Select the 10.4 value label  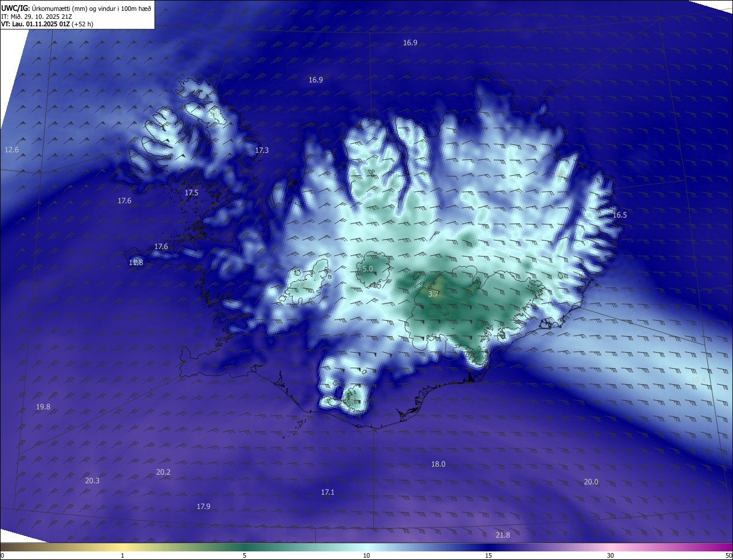point(698,380)
